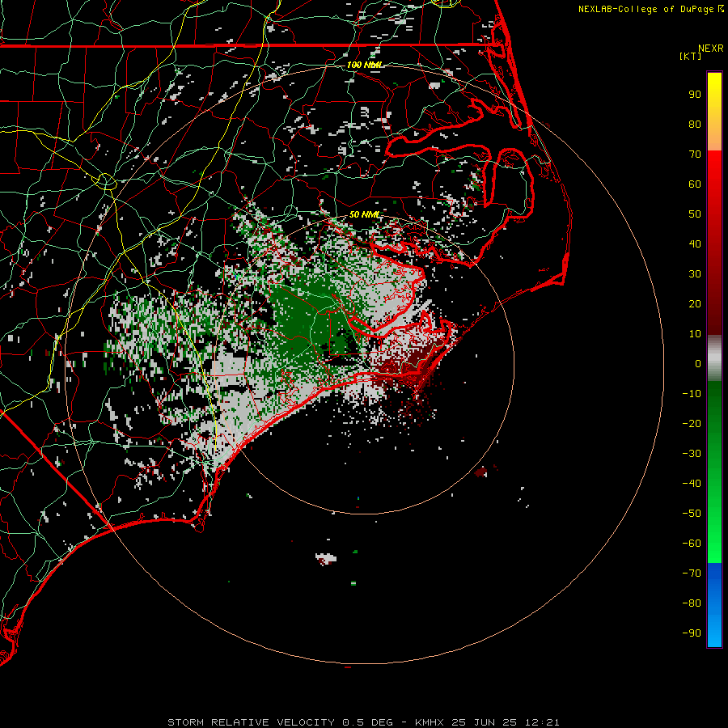Screen dimensions: 728x728
Task: Select the 40 value on velocity scale
Action: (695, 244)
